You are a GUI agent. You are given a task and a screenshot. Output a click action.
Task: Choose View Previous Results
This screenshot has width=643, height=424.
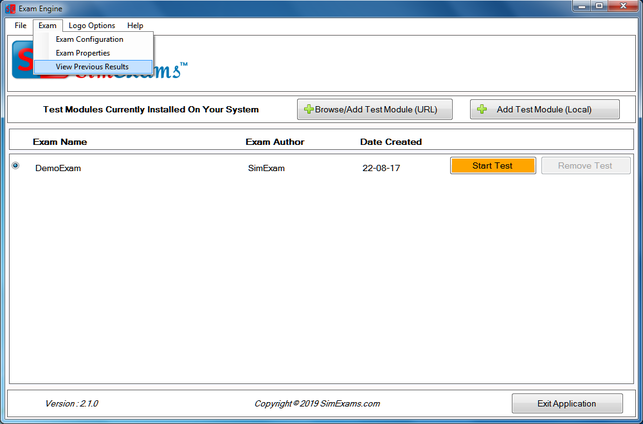click(x=91, y=67)
